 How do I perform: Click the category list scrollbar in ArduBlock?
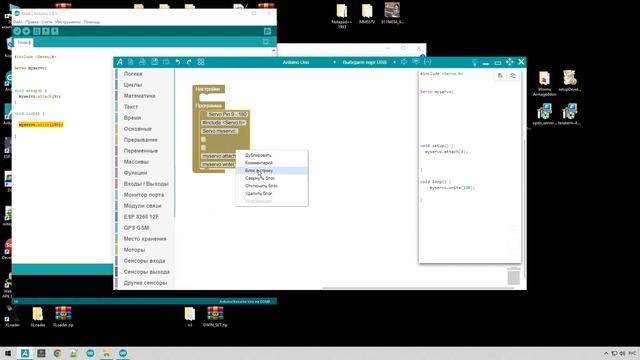[175, 143]
